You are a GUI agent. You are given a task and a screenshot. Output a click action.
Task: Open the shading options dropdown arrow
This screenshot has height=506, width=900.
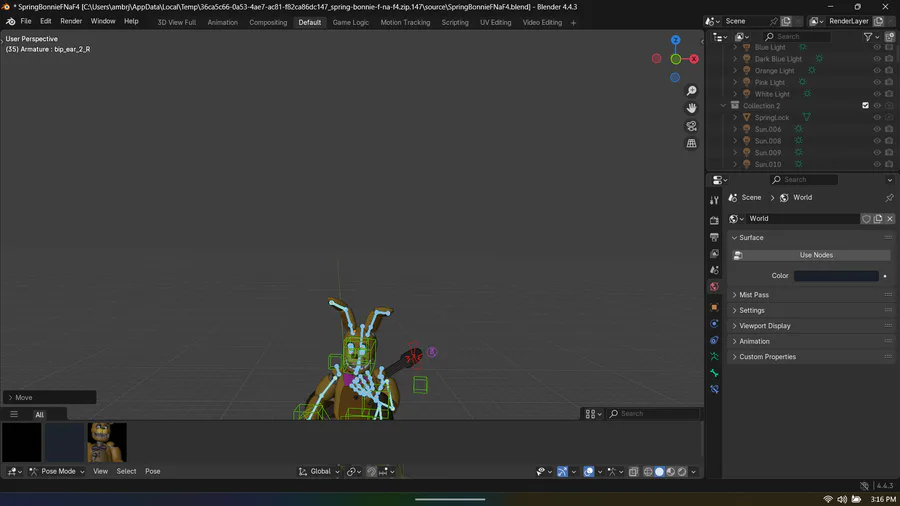tap(693, 472)
